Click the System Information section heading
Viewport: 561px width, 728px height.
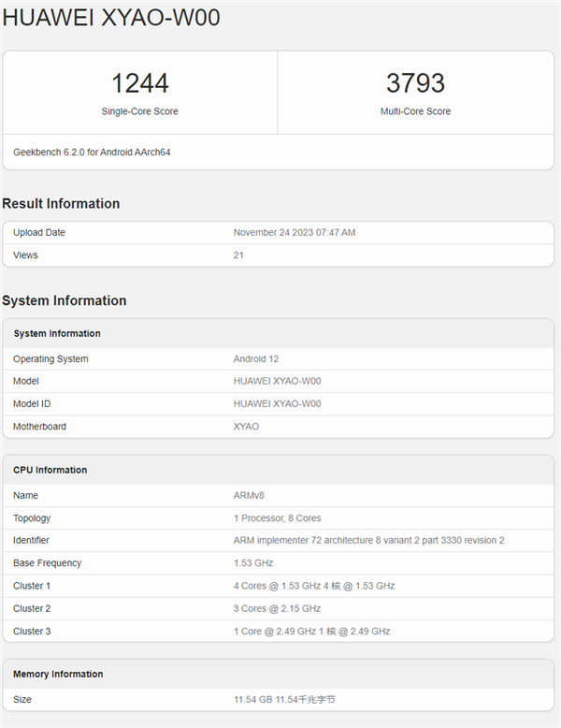[64, 300]
